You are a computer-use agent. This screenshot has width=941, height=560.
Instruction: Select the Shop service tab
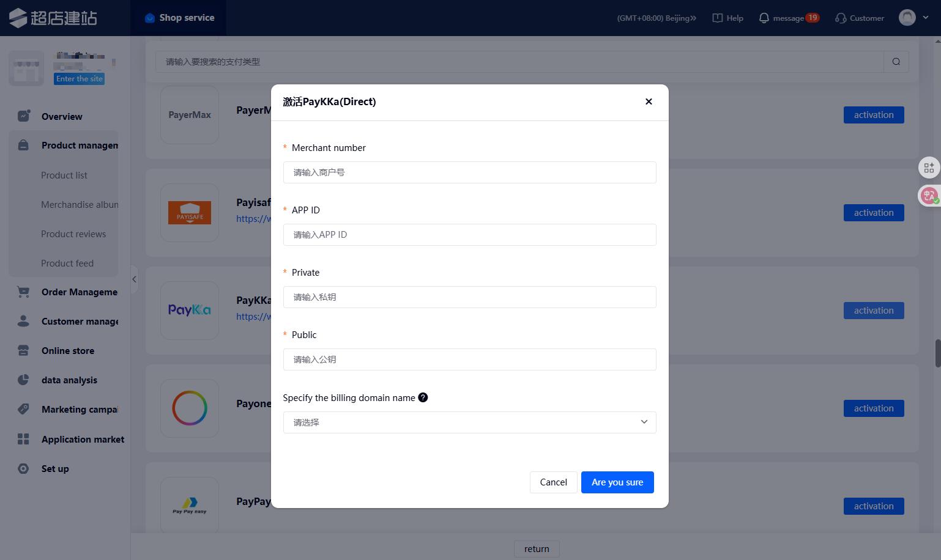pyautogui.click(x=179, y=18)
